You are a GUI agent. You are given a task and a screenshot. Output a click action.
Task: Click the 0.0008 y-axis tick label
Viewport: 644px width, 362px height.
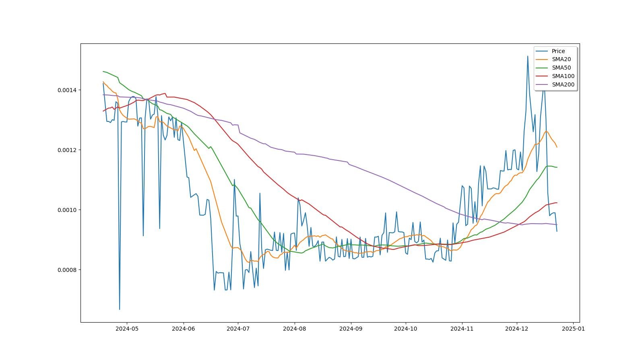point(68,270)
